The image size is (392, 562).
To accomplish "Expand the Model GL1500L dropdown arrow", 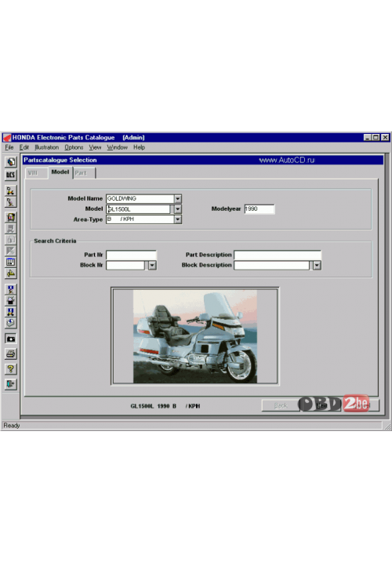I will tap(178, 209).
